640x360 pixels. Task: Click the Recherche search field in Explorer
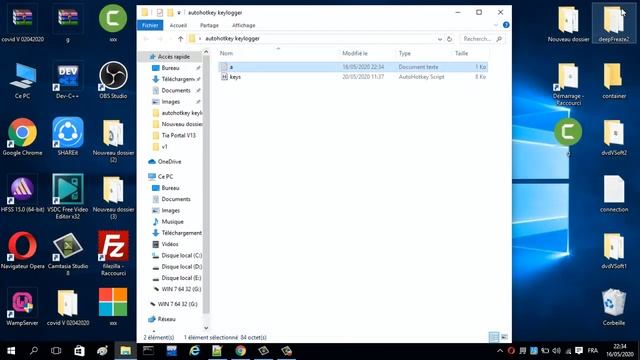[x=481, y=39]
